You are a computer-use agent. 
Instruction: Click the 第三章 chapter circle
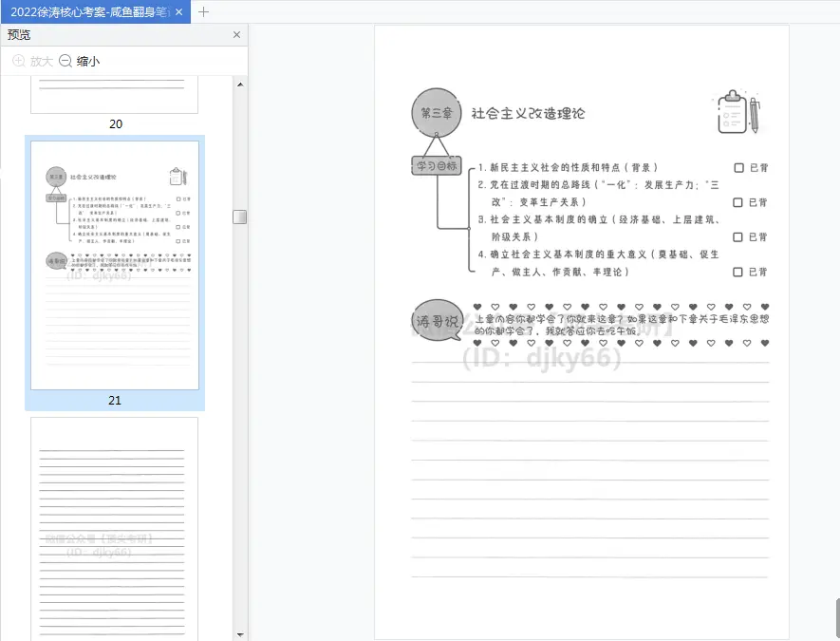tap(436, 113)
